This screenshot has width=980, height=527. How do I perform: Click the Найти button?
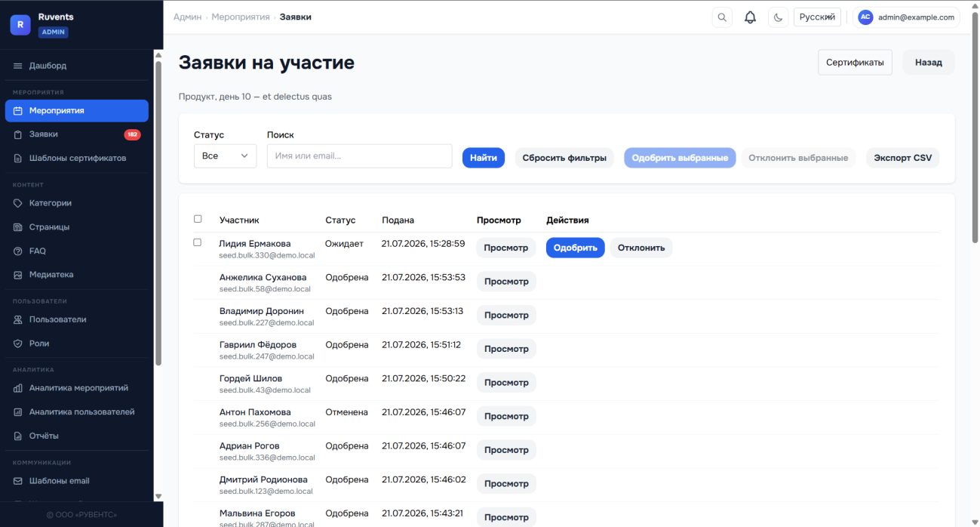click(x=484, y=158)
